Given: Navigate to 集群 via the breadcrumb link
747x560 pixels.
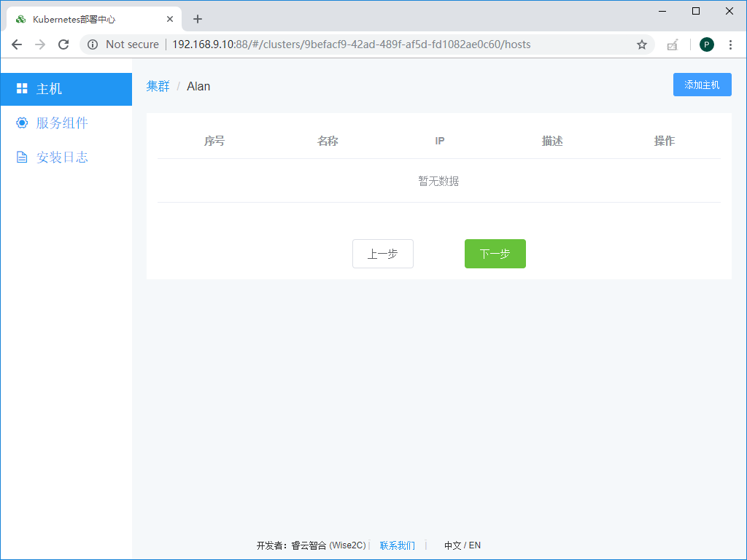Looking at the screenshot, I should 158,85.
